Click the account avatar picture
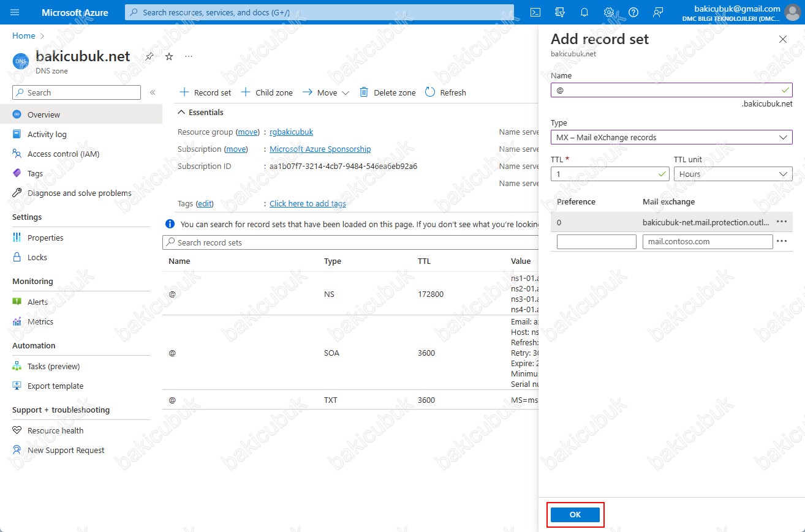The height and width of the screenshot is (532, 805). [792, 12]
